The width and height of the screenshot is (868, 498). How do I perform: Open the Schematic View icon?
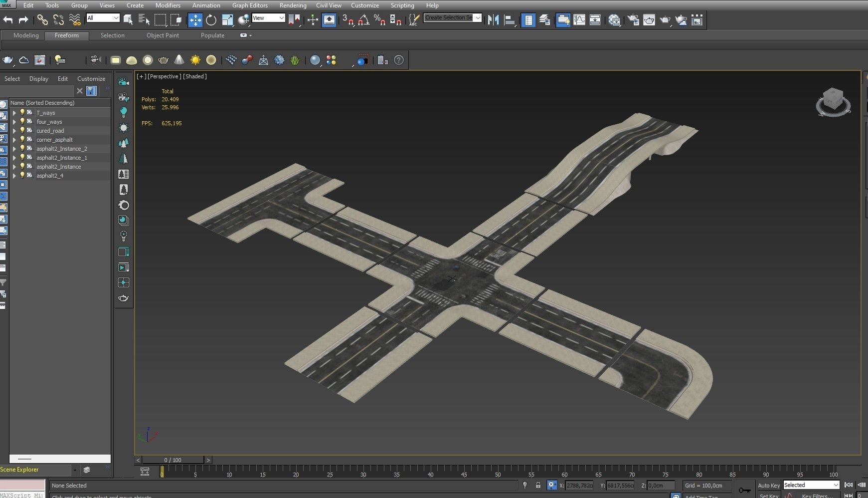(x=595, y=20)
